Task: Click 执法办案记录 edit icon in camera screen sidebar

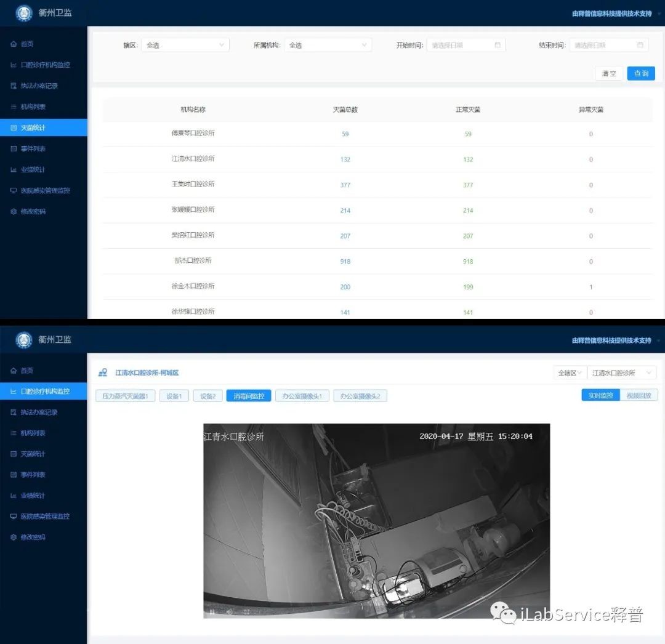Action: (14, 412)
